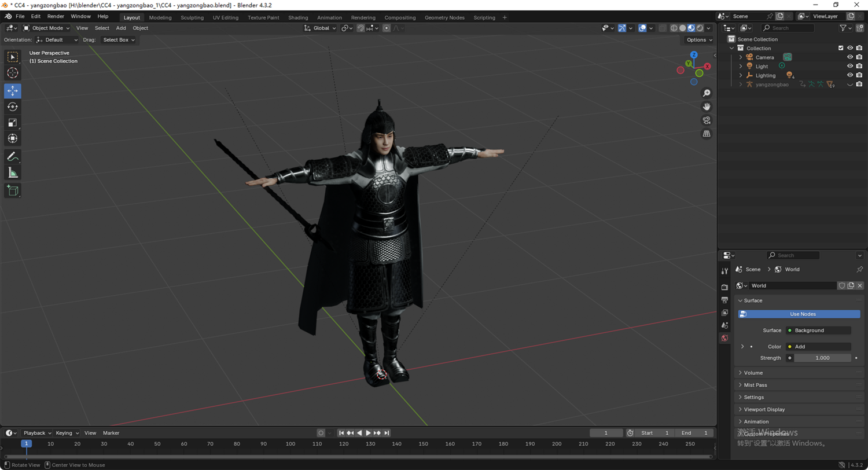
Task: Open the Add menu in viewport header
Action: coord(121,28)
